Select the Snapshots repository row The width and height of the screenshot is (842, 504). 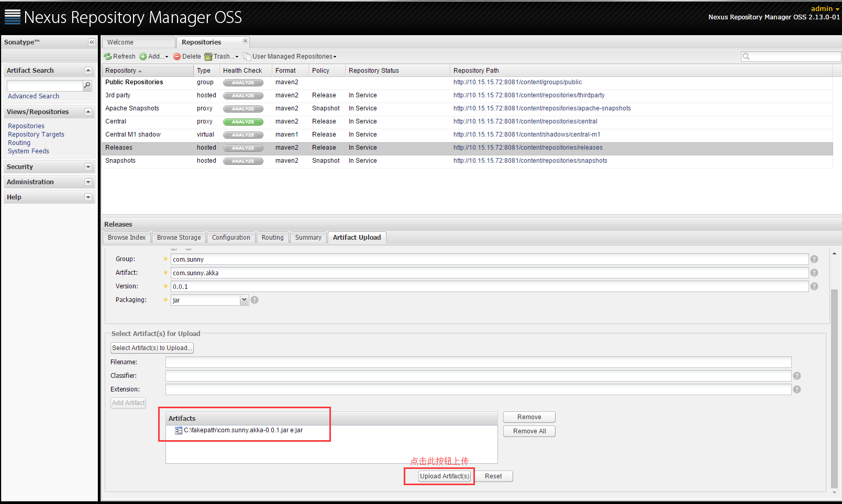point(467,161)
